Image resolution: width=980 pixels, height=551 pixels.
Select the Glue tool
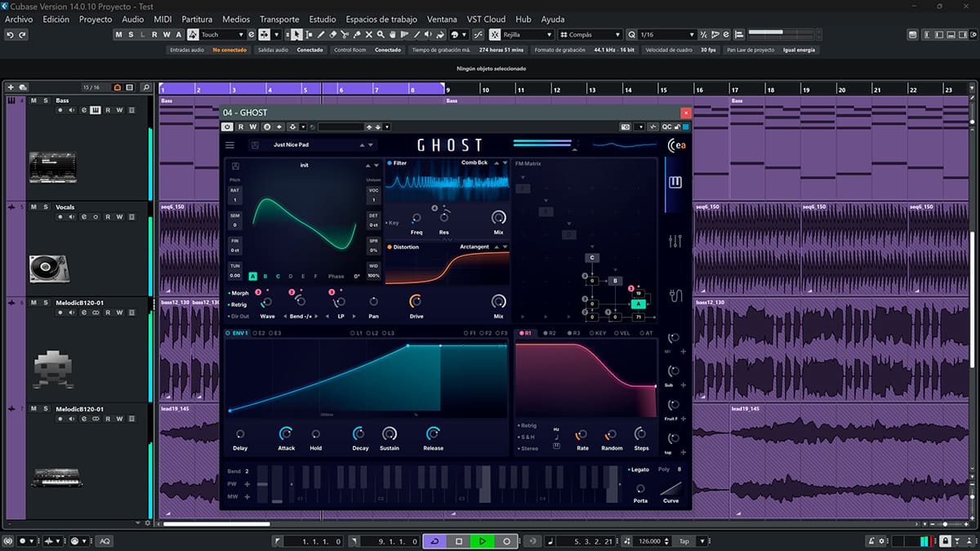[358, 35]
